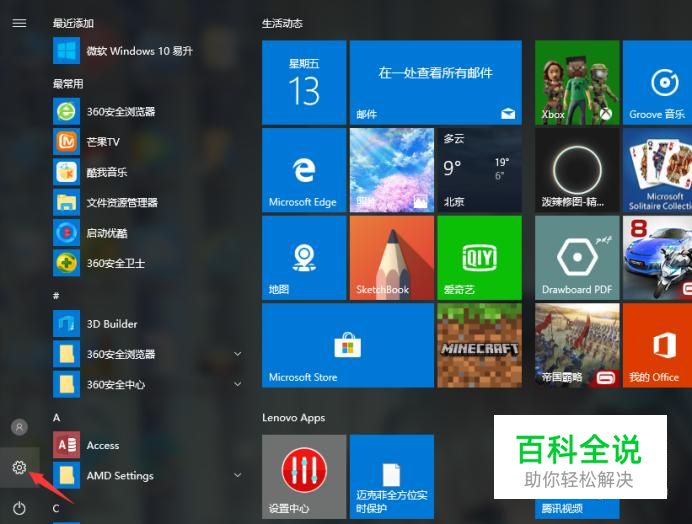Open the Xbox tile
This screenshot has height=524, width=692.
(577, 82)
